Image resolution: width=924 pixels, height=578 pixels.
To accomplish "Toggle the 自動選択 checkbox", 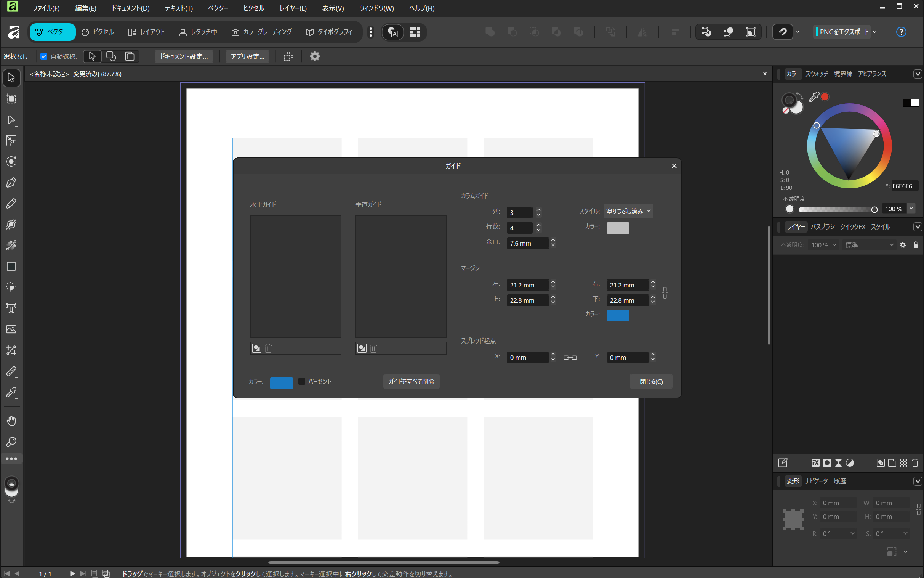I will click(43, 56).
